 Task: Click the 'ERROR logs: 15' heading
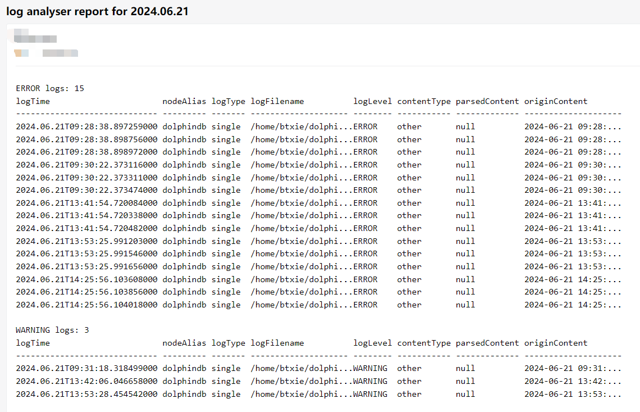[50, 89]
